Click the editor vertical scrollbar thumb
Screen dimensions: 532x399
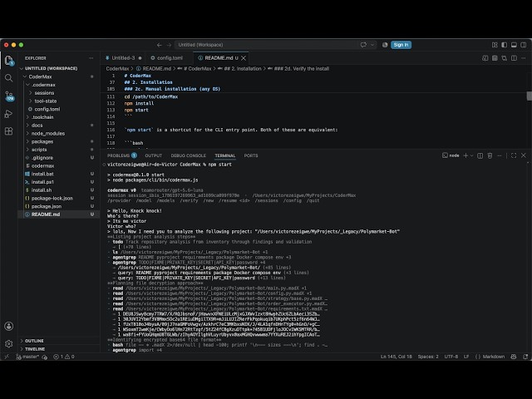click(529, 96)
